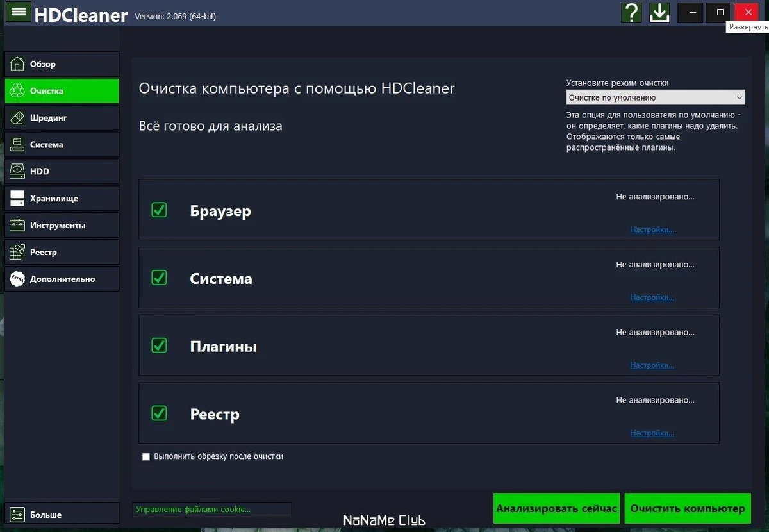Viewport: 769px width, 532px height.
Task: Click the Version 2.069 label
Action: tap(176, 17)
